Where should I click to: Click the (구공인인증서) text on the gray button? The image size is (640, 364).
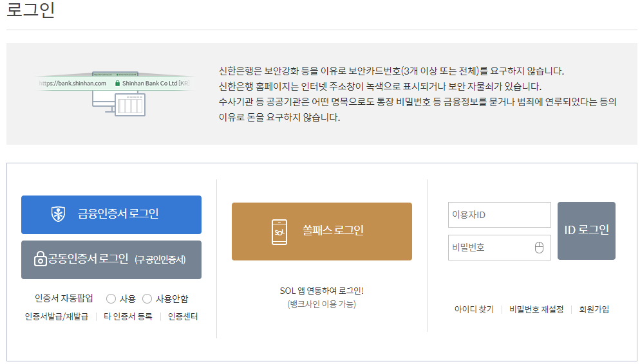point(160,260)
